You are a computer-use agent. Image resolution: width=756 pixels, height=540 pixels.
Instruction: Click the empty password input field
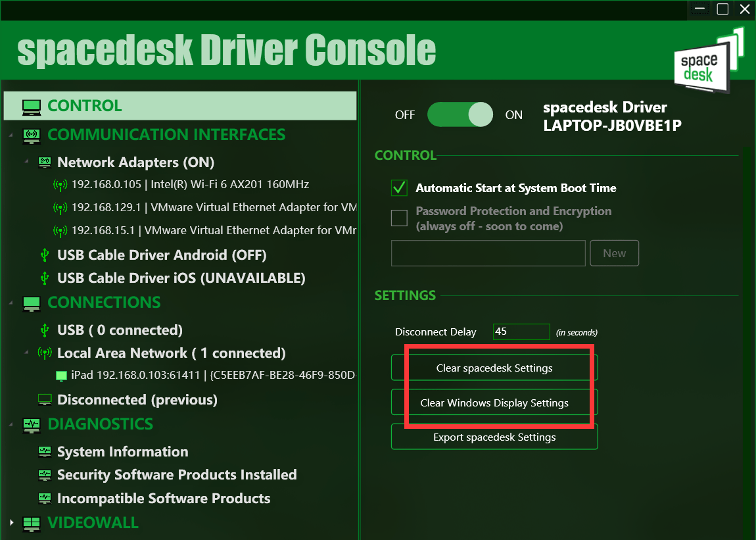click(488, 253)
